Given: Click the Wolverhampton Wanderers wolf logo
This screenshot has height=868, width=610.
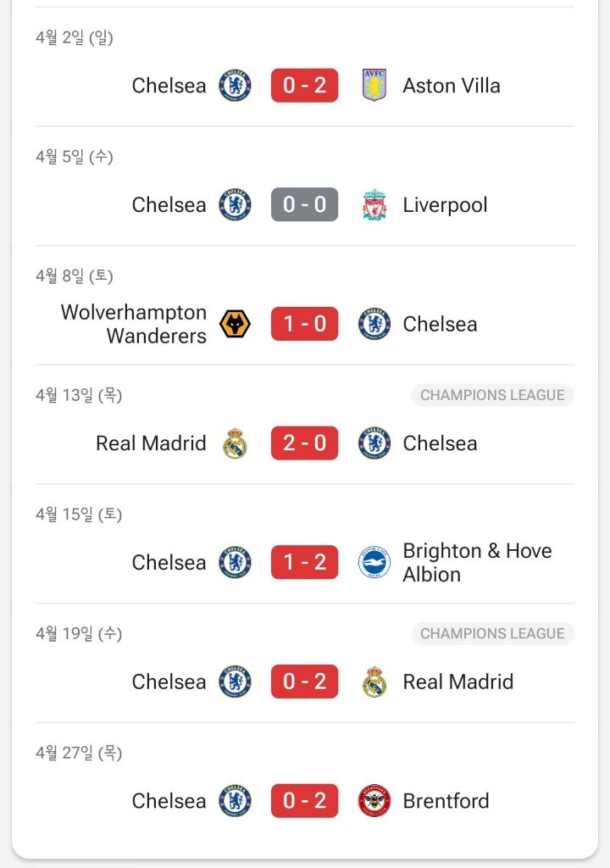Looking at the screenshot, I should (x=235, y=324).
